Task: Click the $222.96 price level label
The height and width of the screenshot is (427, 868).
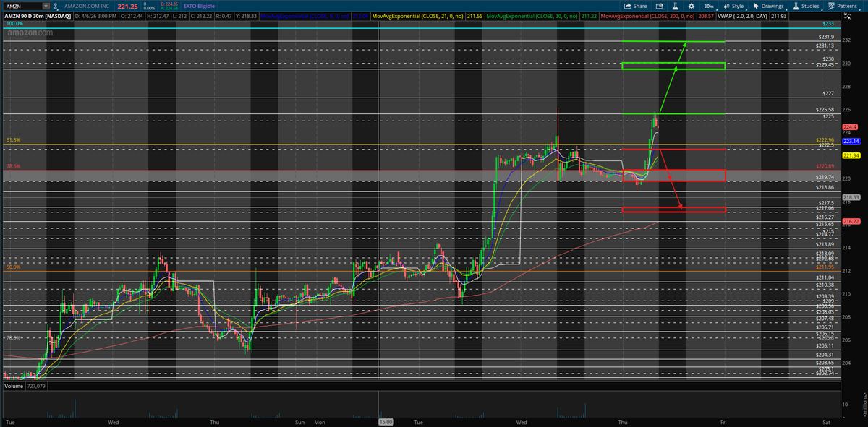Action: pos(825,139)
